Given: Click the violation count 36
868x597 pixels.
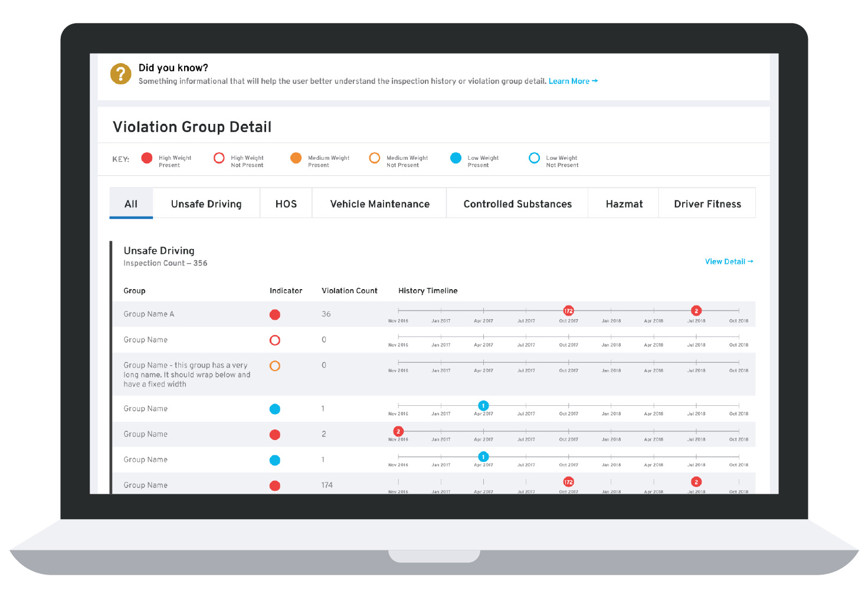Looking at the screenshot, I should [x=326, y=314].
